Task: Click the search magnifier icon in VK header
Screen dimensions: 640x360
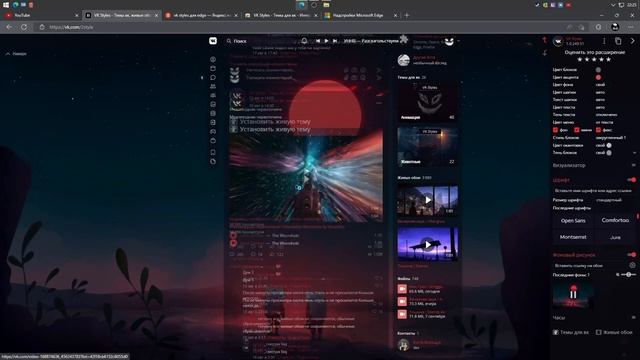Action: [229, 41]
